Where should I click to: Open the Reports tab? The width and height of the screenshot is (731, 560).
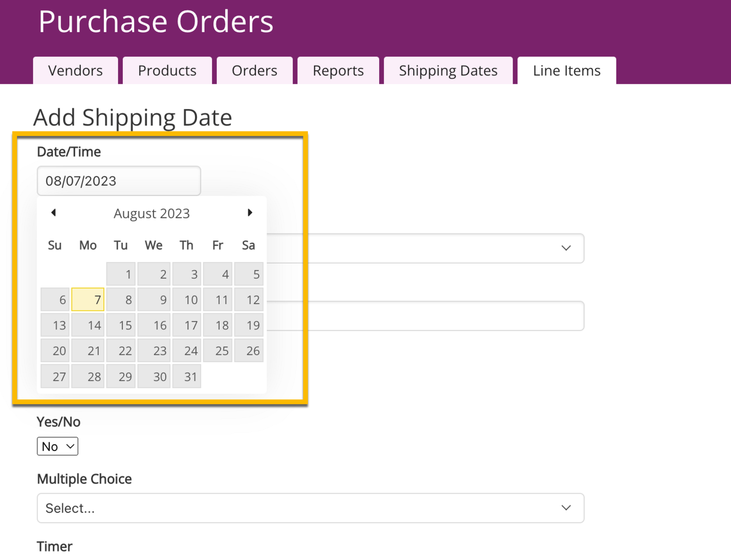(x=338, y=71)
